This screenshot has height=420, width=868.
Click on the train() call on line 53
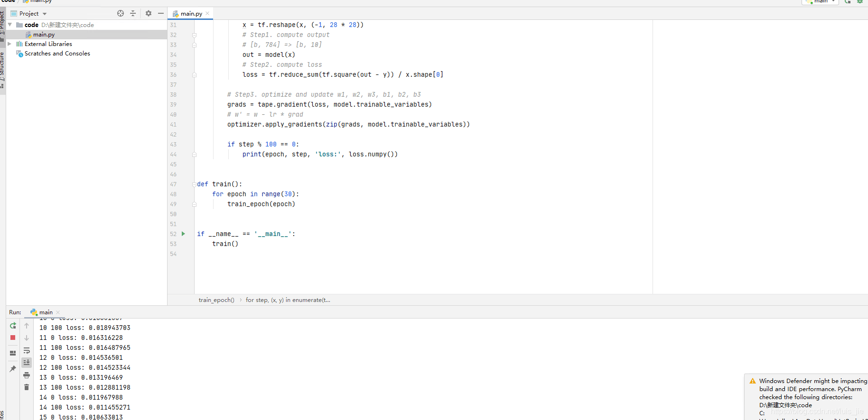click(x=225, y=244)
